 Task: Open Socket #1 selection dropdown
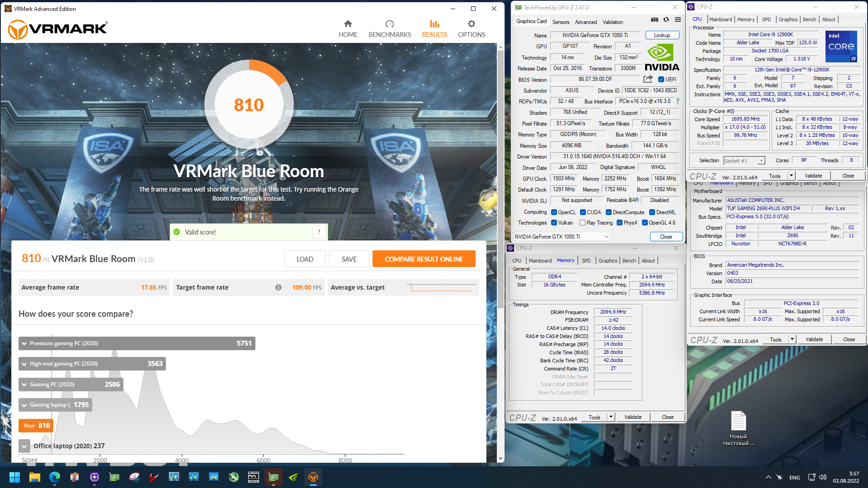(x=744, y=160)
